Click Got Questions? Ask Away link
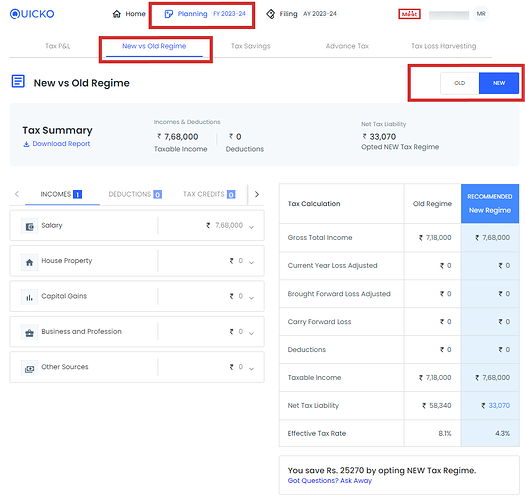This screenshot has width=525, height=499. 330,481
